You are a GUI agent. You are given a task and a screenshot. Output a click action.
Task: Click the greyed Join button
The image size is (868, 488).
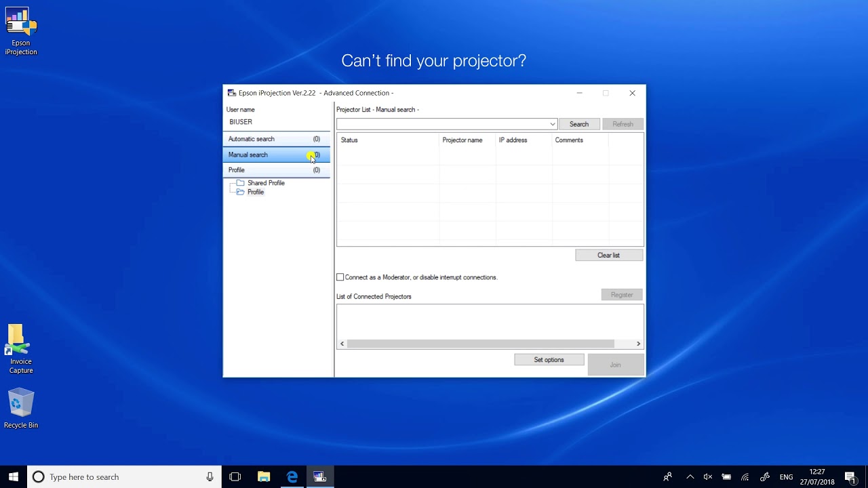(x=616, y=365)
